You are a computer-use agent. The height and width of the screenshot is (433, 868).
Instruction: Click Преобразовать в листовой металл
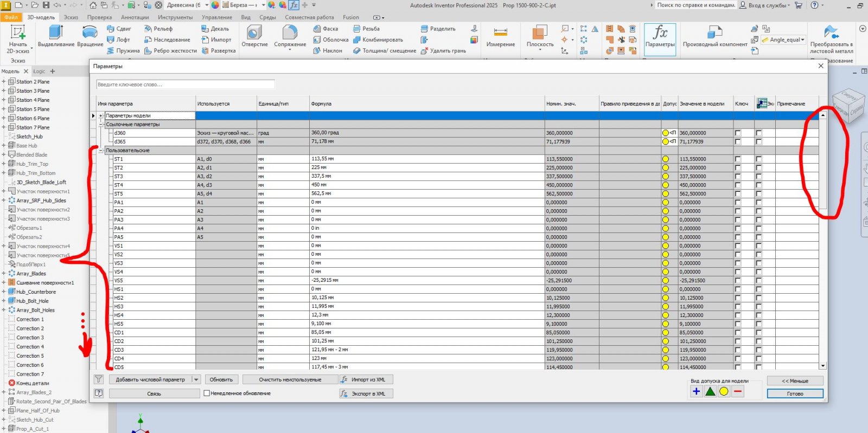(x=832, y=39)
